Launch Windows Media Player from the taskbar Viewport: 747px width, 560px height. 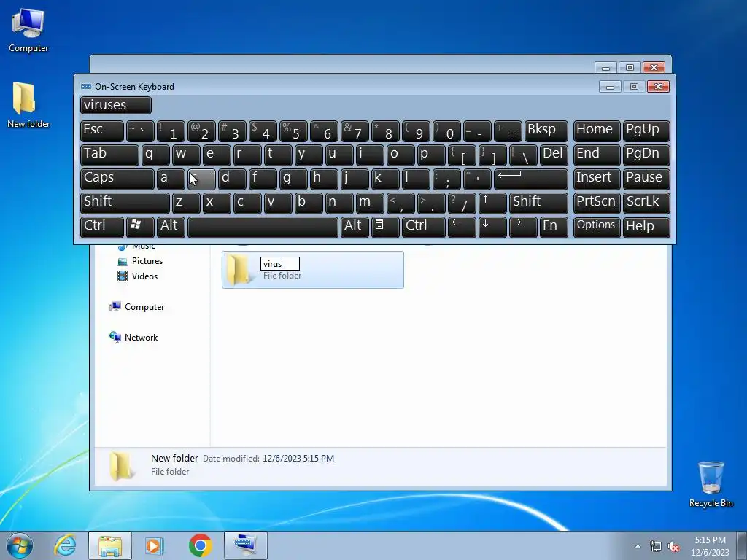(x=155, y=545)
